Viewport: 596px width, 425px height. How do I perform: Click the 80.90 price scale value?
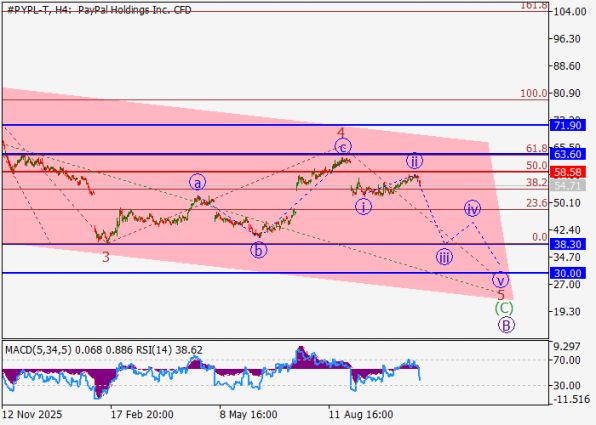(x=567, y=94)
